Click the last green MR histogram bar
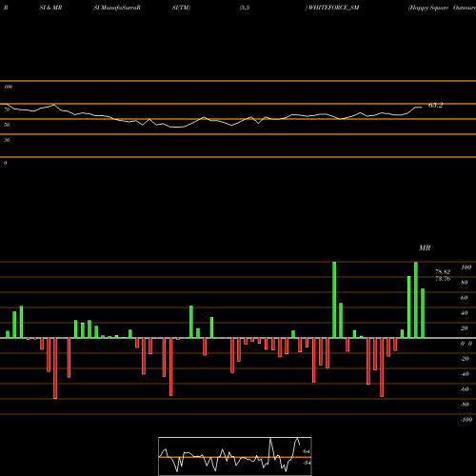 423,313
